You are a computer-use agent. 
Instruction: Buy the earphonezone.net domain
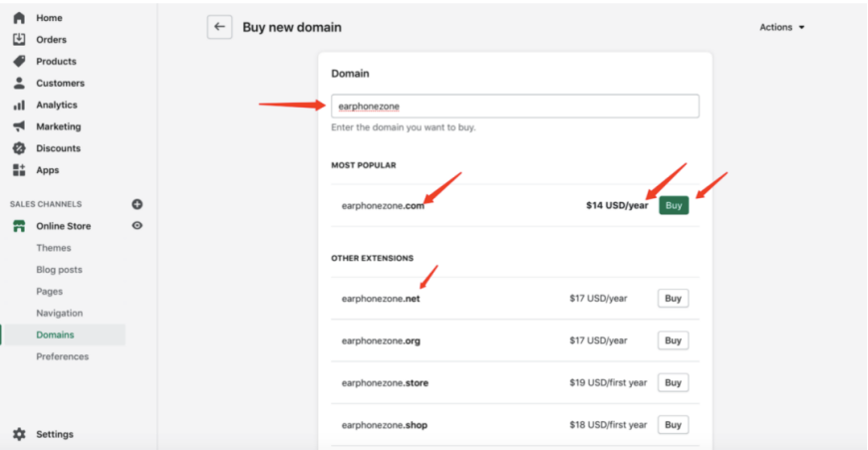(673, 298)
